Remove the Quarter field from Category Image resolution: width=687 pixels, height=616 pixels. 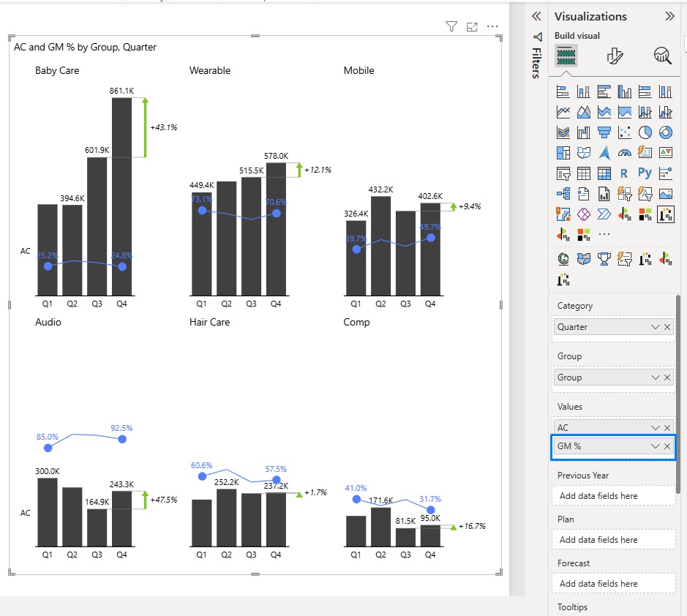coord(667,327)
